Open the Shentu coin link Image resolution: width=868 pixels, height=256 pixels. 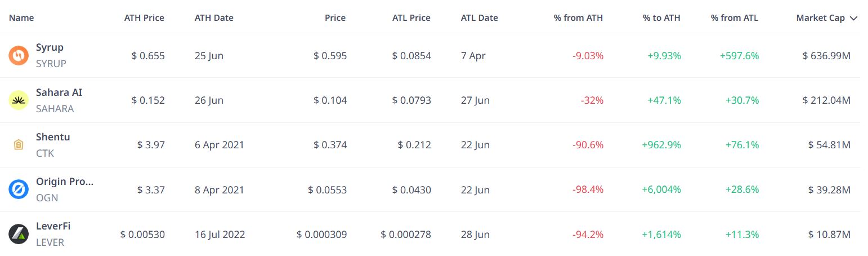[x=53, y=137]
